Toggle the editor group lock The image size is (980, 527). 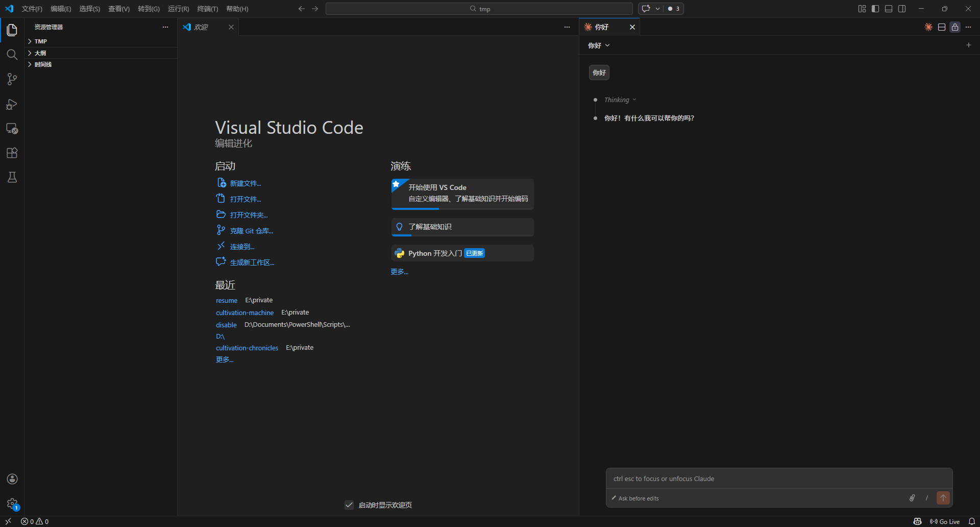955,27
